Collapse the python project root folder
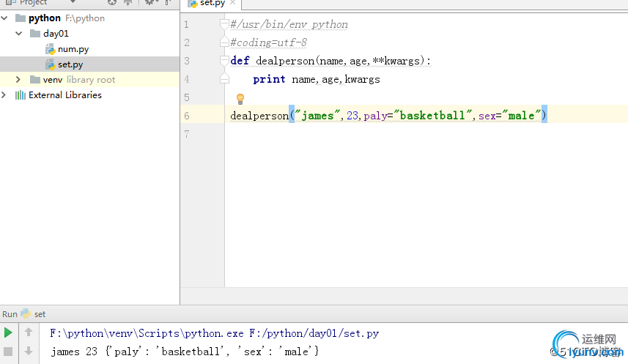Image resolution: width=628 pixels, height=364 pixels. [4, 18]
